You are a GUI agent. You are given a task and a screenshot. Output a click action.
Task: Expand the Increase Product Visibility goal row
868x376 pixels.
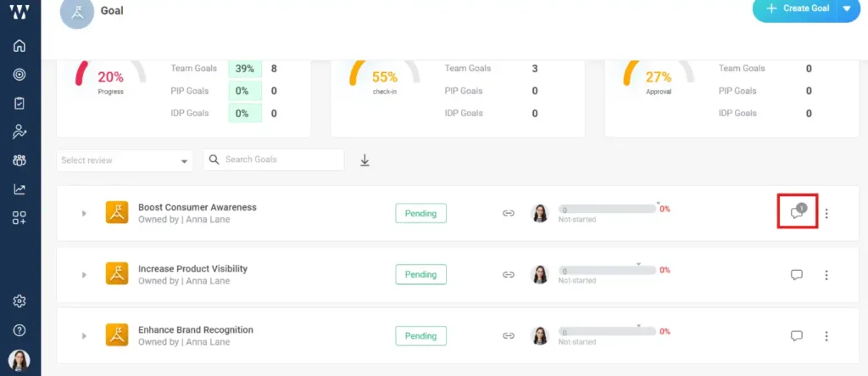tap(84, 275)
